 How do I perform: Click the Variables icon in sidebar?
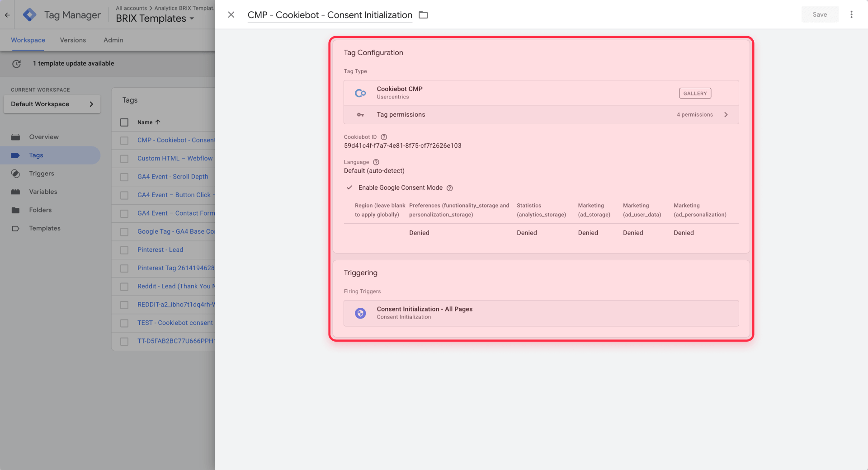(x=16, y=192)
